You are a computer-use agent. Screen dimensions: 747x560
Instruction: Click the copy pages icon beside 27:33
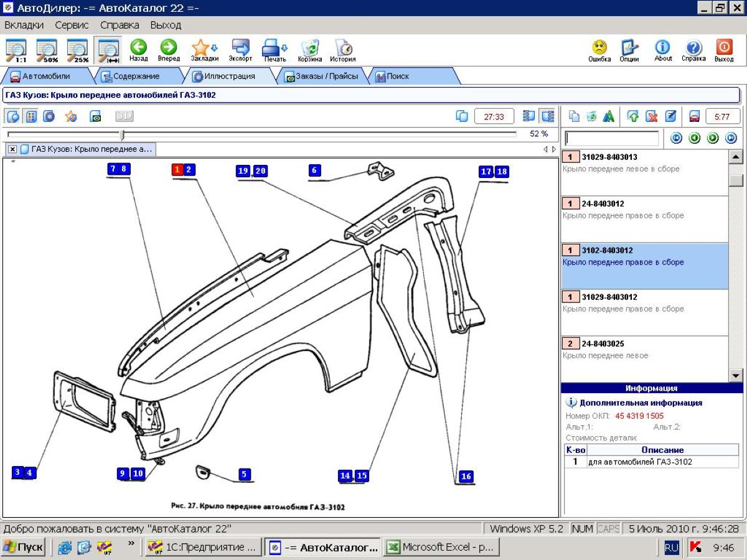[x=462, y=116]
